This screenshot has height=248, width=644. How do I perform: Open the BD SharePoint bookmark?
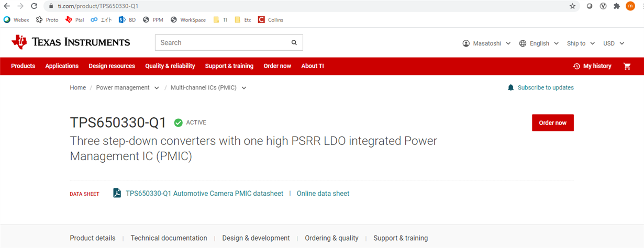pos(127,20)
